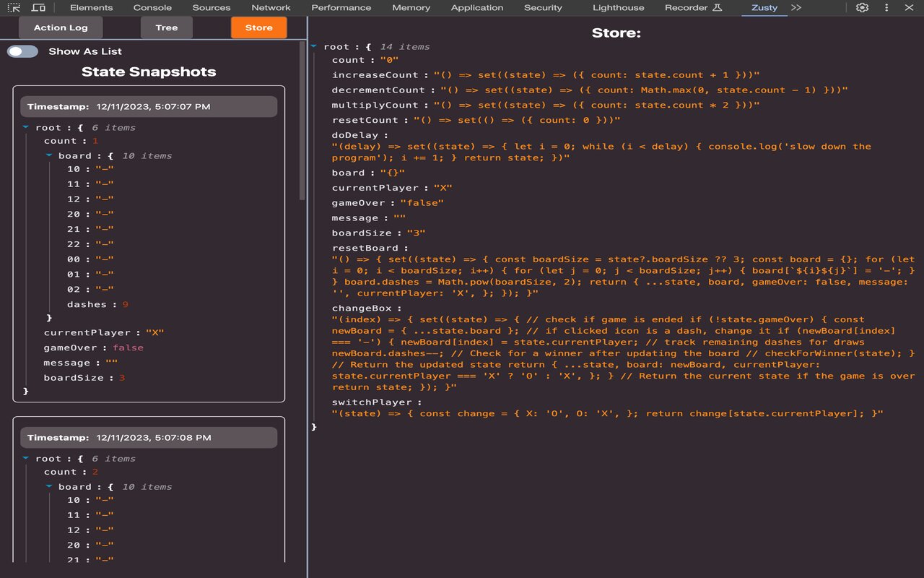Select the decrementCount key in Store
This screenshot has height=578, width=924.
[x=378, y=90]
